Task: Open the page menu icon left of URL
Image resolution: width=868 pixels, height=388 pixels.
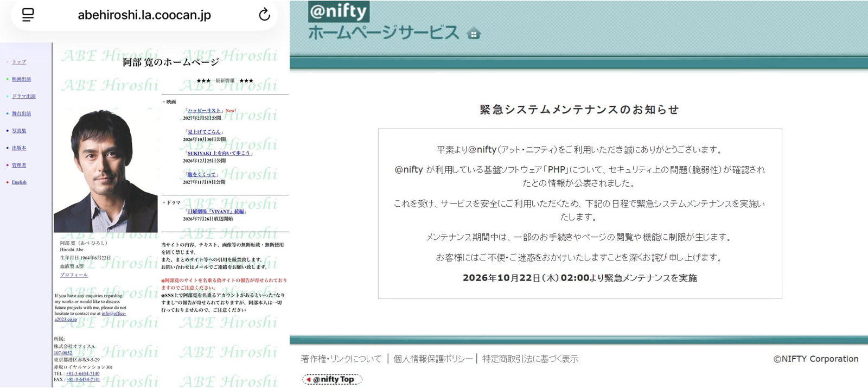Action: coord(28,15)
